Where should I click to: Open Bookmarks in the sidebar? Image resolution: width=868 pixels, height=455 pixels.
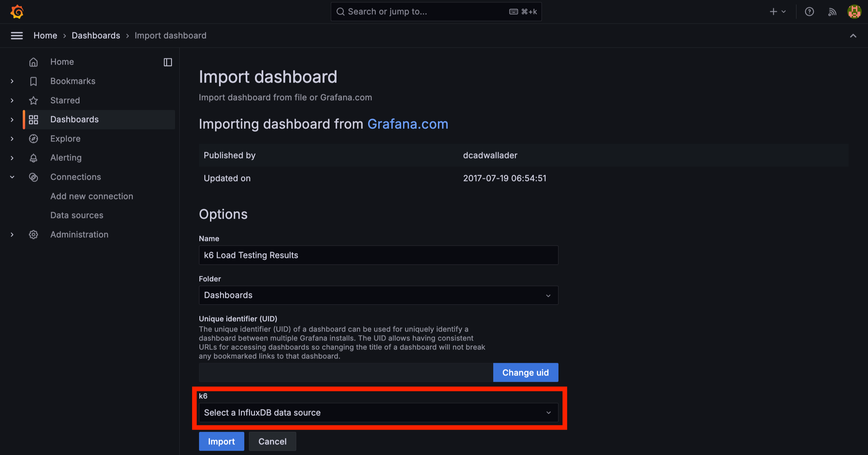pyautogui.click(x=73, y=81)
